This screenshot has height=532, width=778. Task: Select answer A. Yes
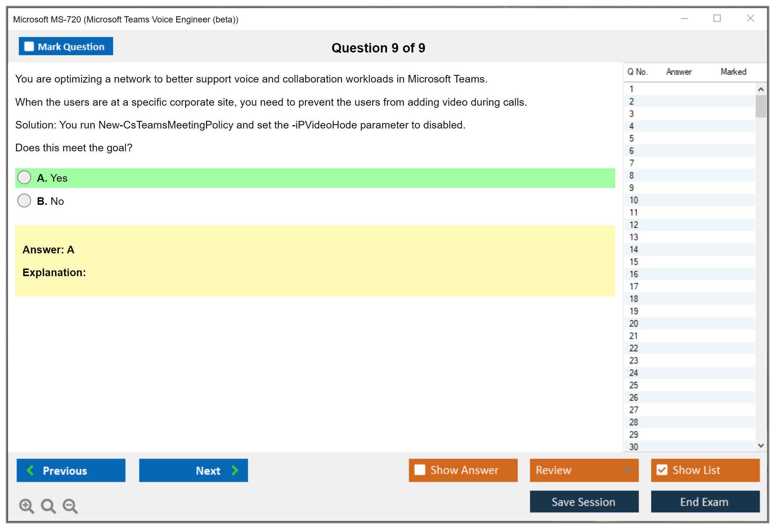click(x=24, y=178)
